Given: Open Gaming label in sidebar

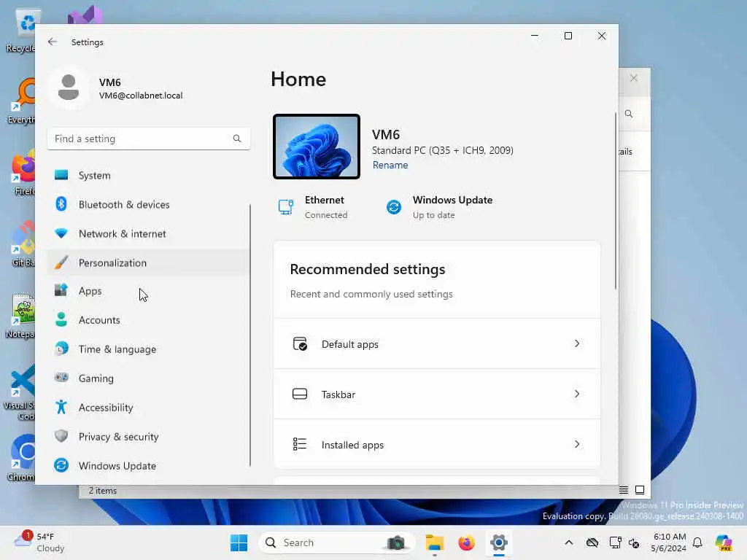Looking at the screenshot, I should pyautogui.click(x=96, y=378).
